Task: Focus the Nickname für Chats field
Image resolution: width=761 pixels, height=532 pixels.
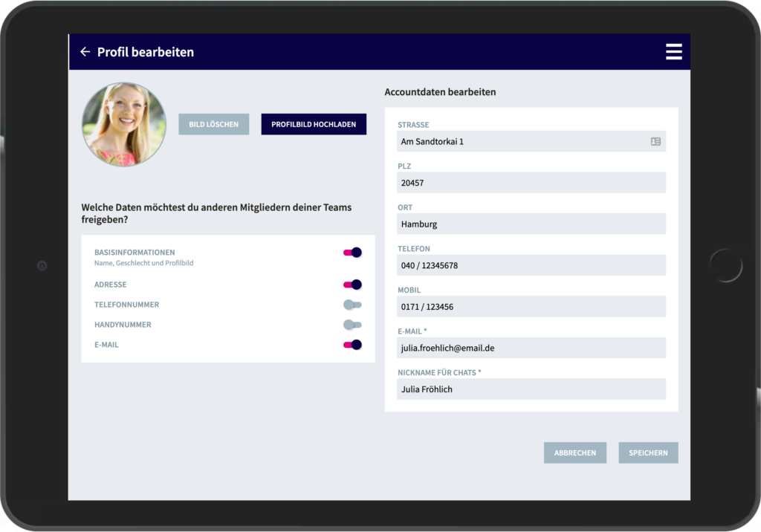Action: pos(531,389)
